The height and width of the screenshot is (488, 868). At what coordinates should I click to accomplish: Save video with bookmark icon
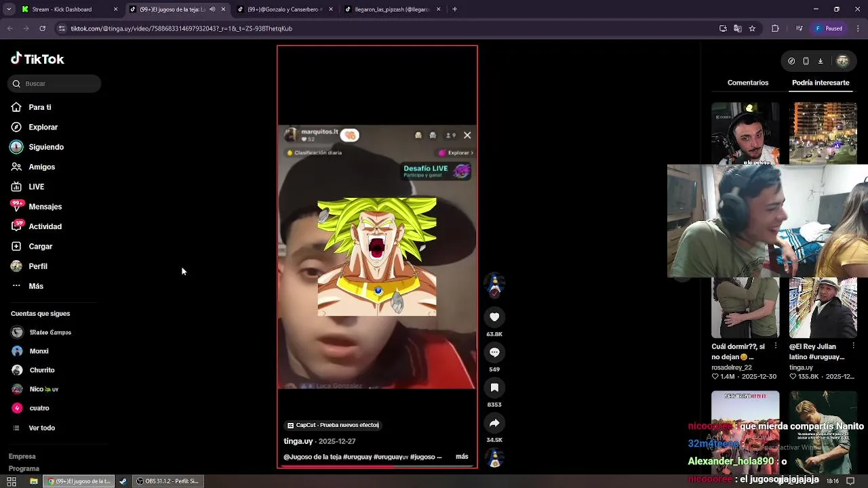click(494, 388)
